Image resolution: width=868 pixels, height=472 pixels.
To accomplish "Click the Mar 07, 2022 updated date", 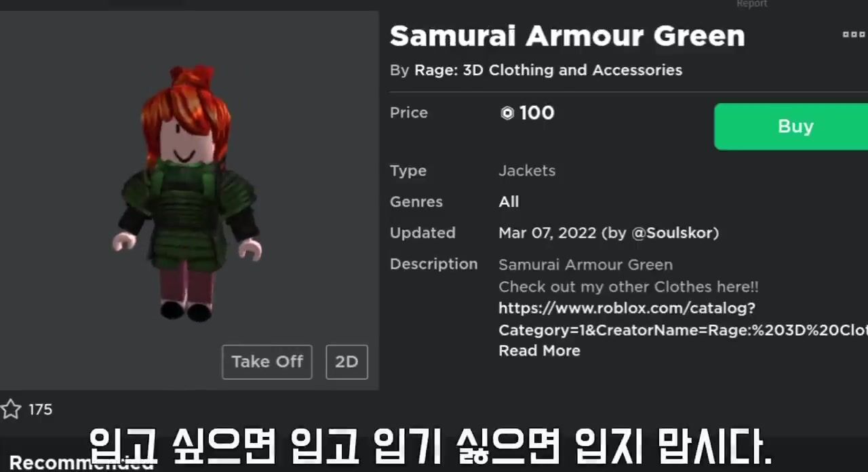I will point(547,233).
